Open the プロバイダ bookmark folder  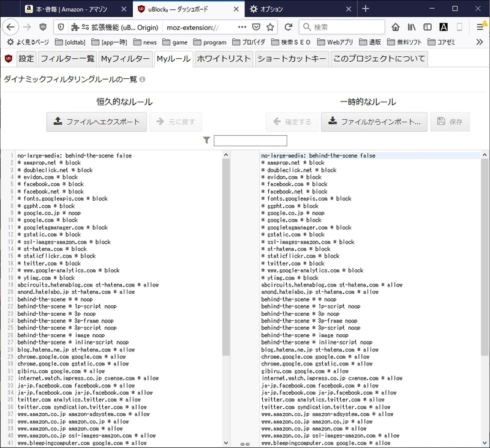pos(249,42)
